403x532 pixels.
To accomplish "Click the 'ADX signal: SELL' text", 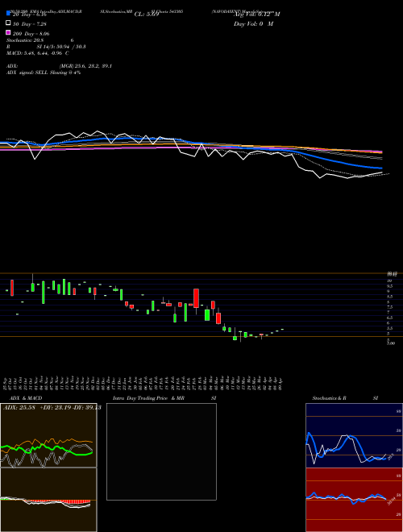I will (x=27, y=73).
